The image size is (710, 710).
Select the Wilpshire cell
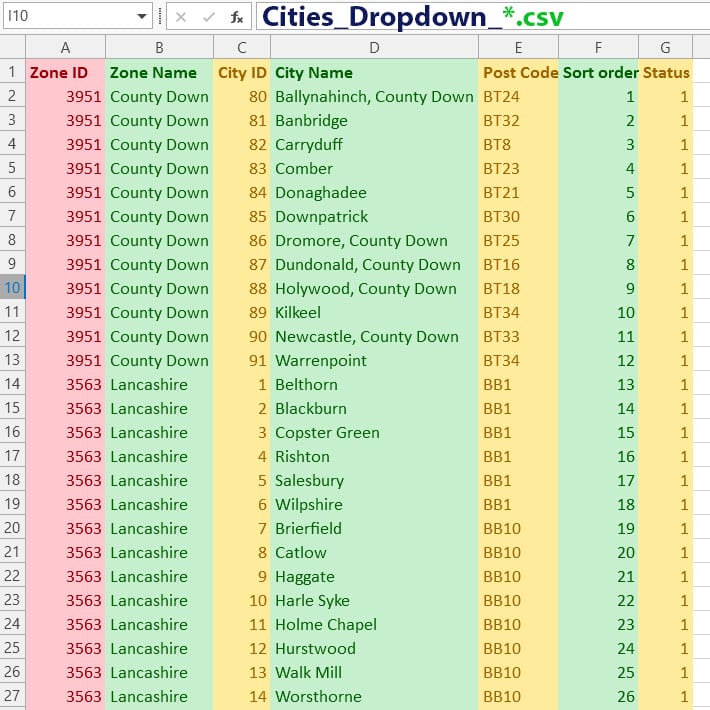[374, 504]
